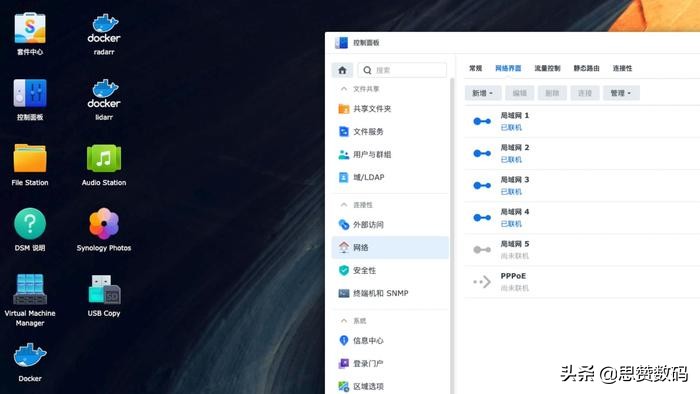
Task: Open the 控制面板 Control Panel desktop icon
Action: pos(29,99)
